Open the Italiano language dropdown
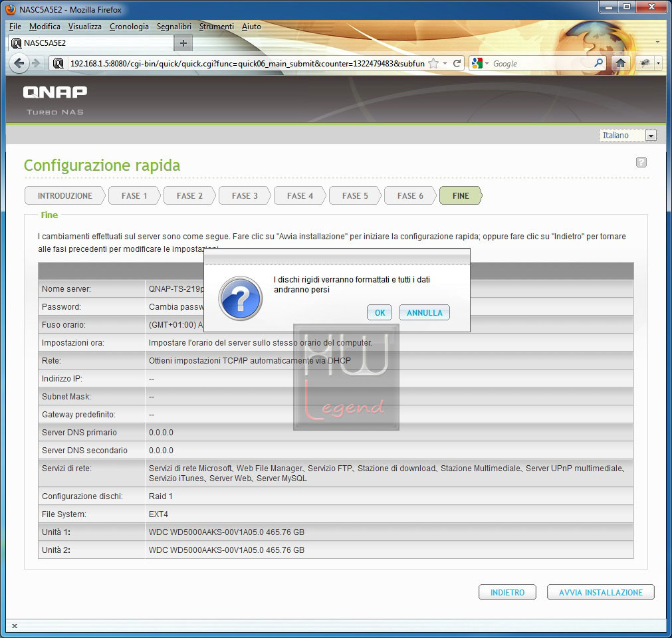Screen dimensions: 672x638 tap(628, 136)
